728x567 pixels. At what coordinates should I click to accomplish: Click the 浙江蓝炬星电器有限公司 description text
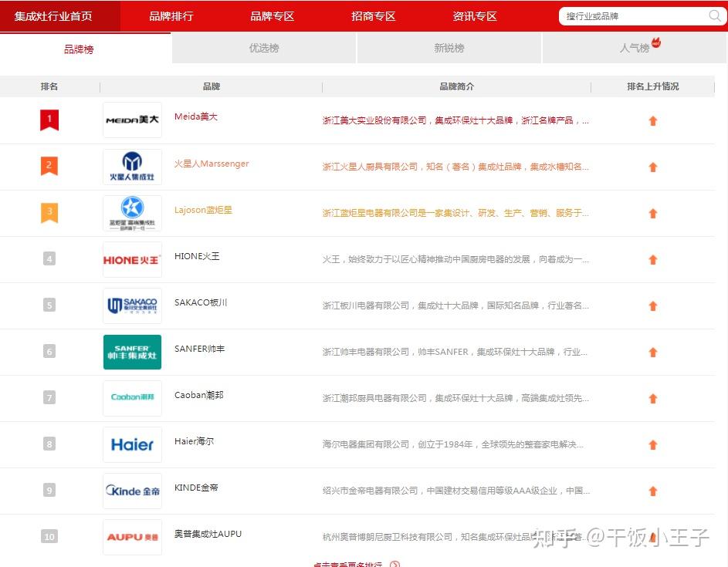pos(455,213)
